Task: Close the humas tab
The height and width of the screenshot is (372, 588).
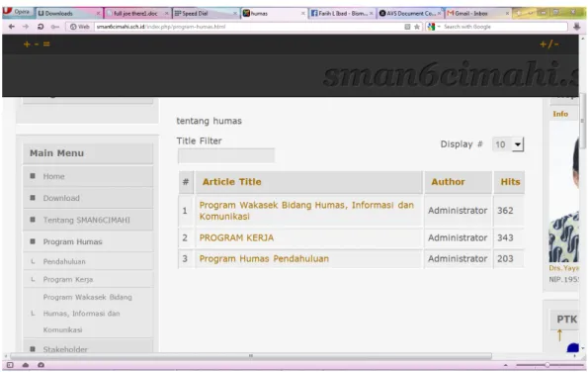Action: pos(303,13)
